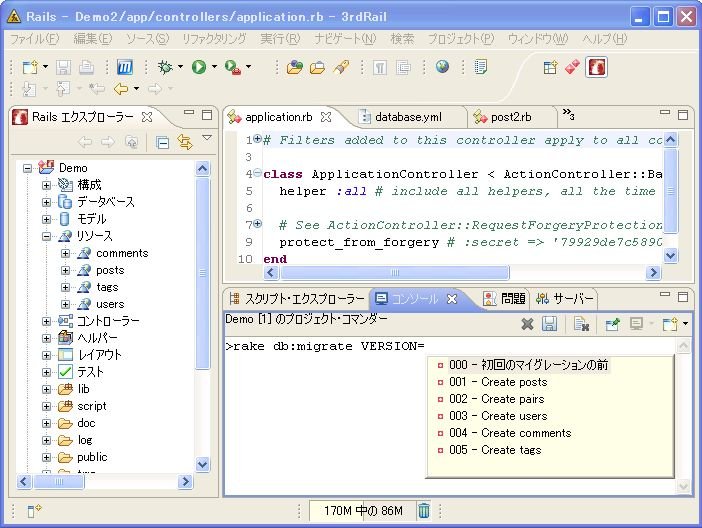The image size is (702, 528).
Task: Open the サーバー tab
Action: pyautogui.click(x=565, y=299)
